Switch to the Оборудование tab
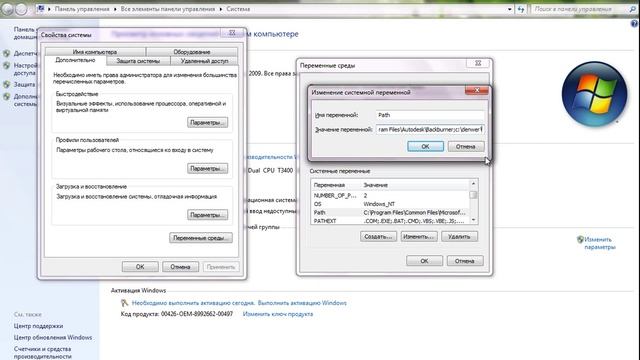This screenshot has width=640, height=360. point(192,52)
